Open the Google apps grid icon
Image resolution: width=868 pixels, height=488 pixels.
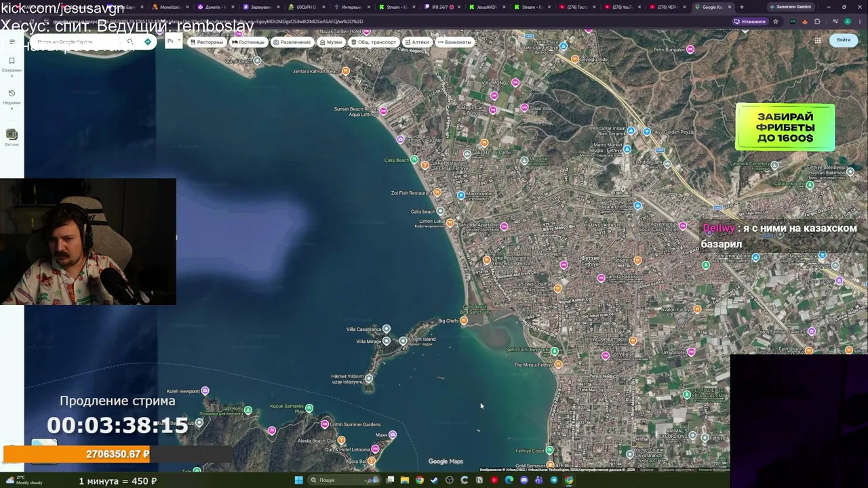pos(818,40)
